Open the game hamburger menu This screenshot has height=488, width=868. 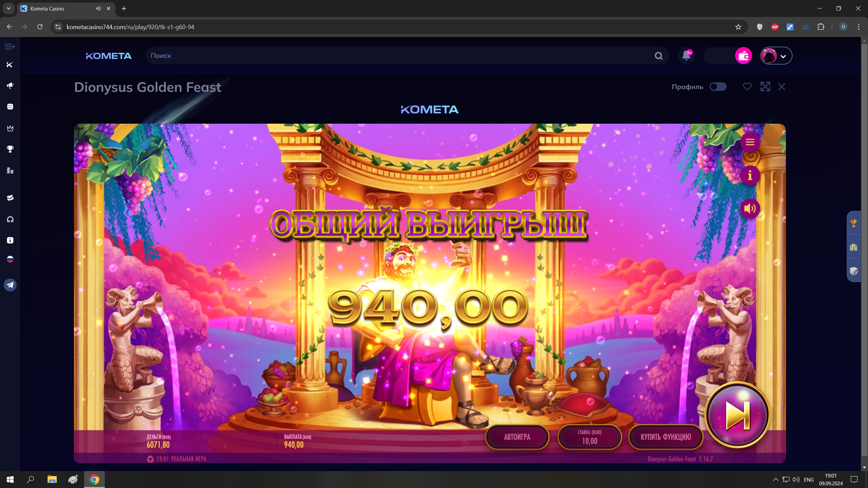(x=750, y=142)
